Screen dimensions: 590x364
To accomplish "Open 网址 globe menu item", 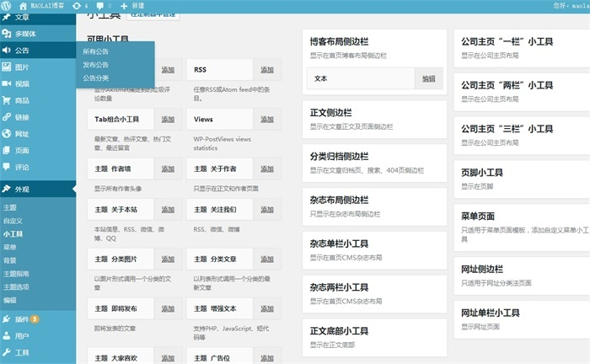I will (x=21, y=134).
